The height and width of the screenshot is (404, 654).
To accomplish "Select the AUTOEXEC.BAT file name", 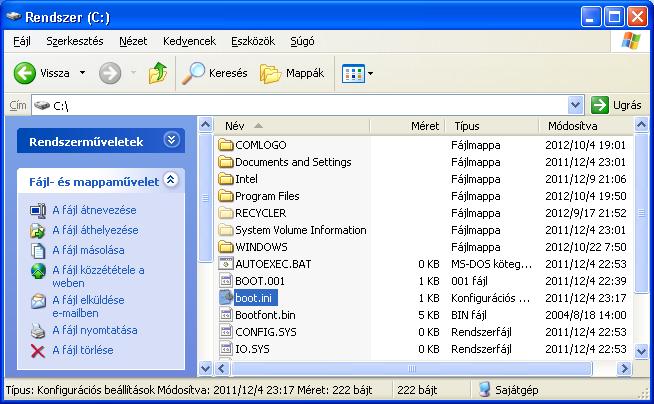I will point(273,264).
